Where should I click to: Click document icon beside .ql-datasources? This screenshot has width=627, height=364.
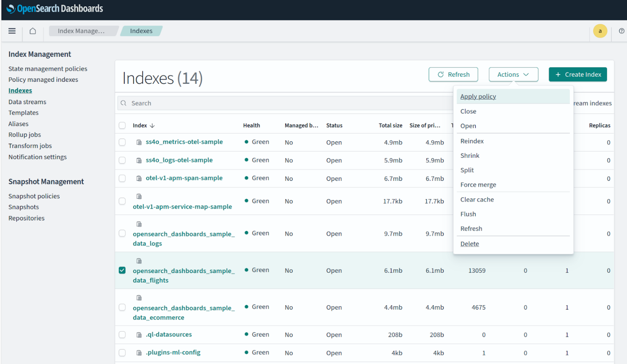click(139, 335)
